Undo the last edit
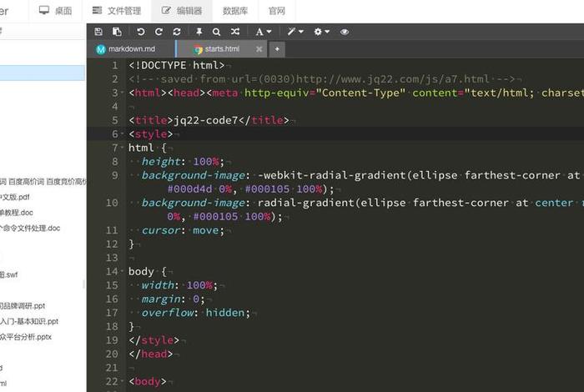This screenshot has width=584, height=392. coord(140,32)
